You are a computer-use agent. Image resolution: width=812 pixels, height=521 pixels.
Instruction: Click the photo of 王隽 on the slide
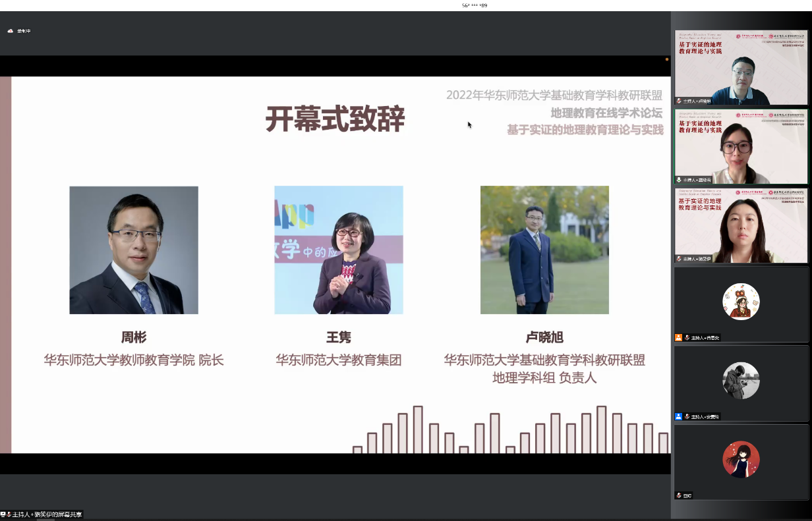pos(339,250)
